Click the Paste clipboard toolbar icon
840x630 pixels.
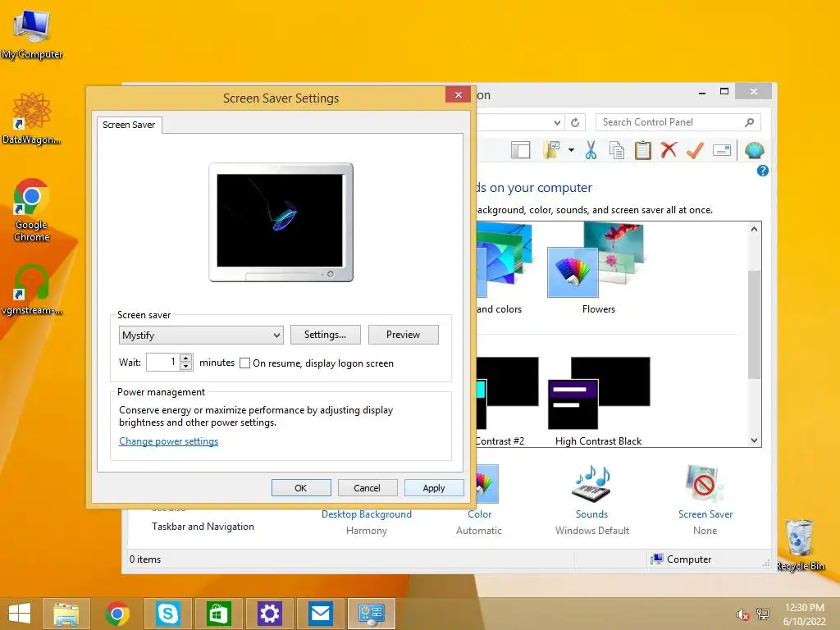tap(643, 151)
